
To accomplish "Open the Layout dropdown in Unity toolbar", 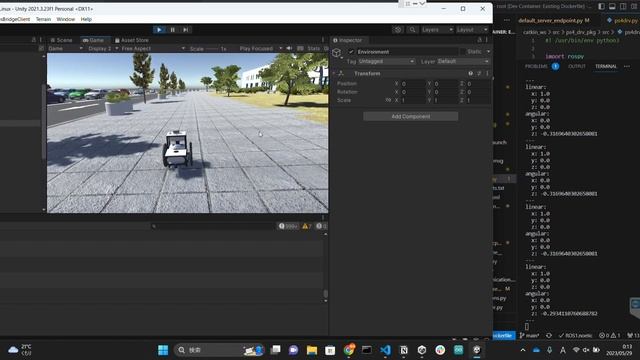I will click(x=471, y=30).
